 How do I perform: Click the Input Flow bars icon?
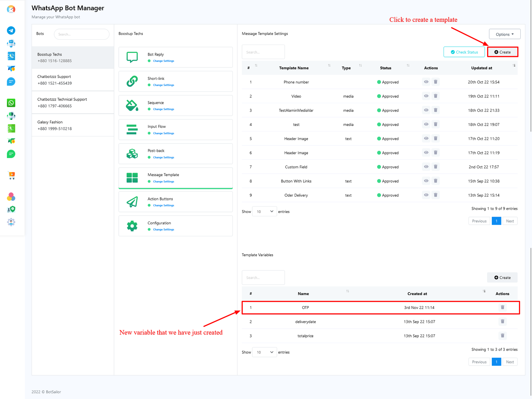pos(132,129)
